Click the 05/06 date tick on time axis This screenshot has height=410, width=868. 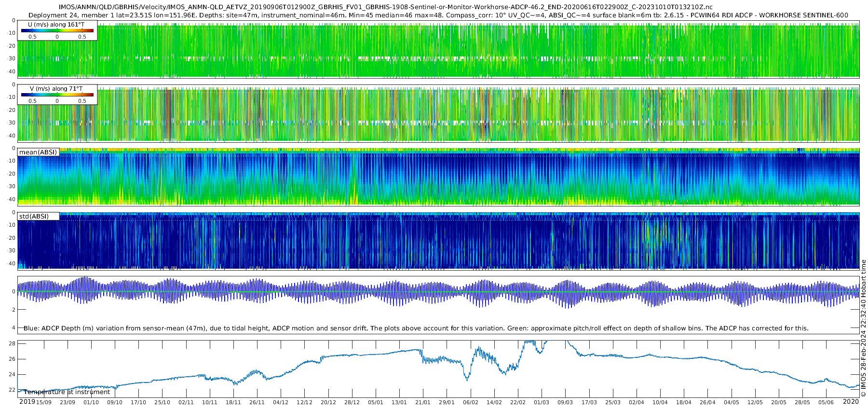click(x=826, y=402)
